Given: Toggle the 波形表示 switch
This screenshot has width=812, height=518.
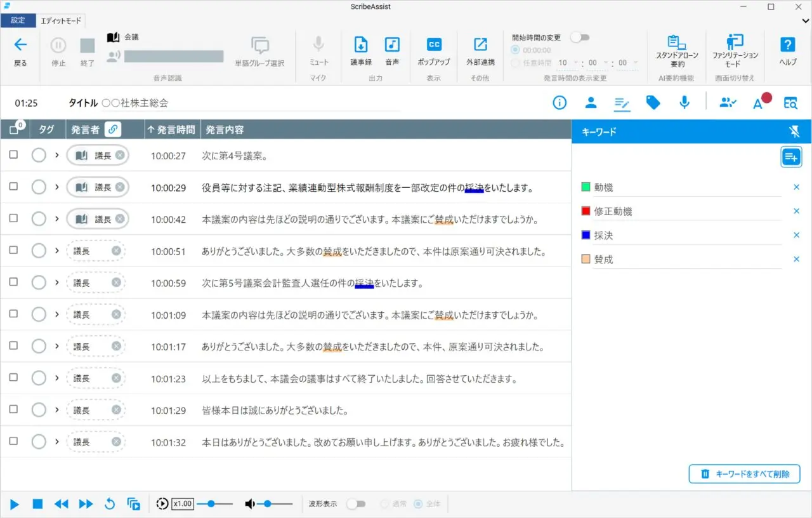Looking at the screenshot, I should coord(356,504).
